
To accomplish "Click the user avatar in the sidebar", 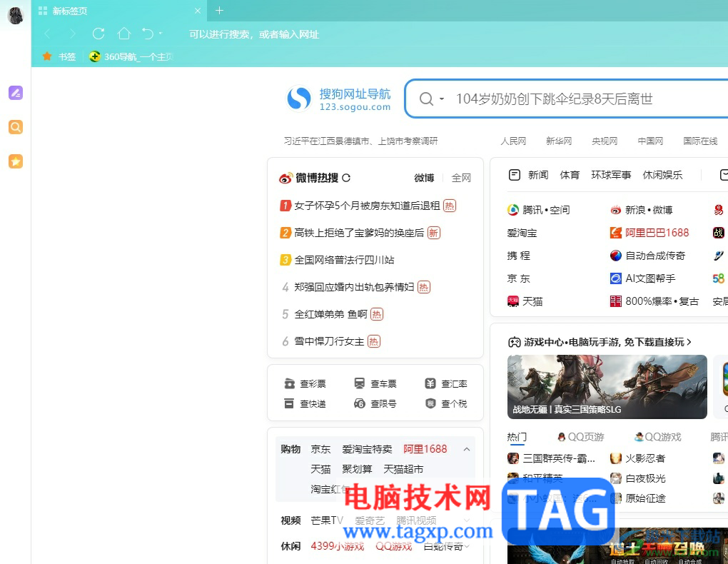I will tap(15, 15).
